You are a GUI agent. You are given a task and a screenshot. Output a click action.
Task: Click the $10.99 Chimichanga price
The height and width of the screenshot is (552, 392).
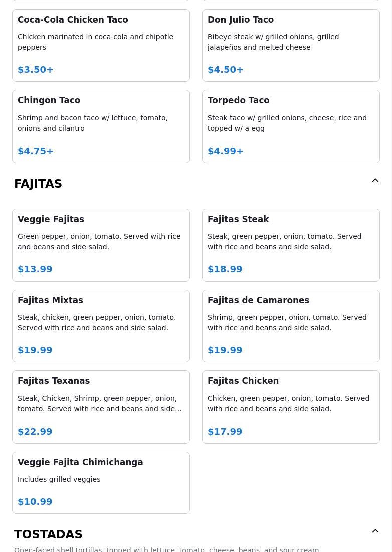(35, 502)
